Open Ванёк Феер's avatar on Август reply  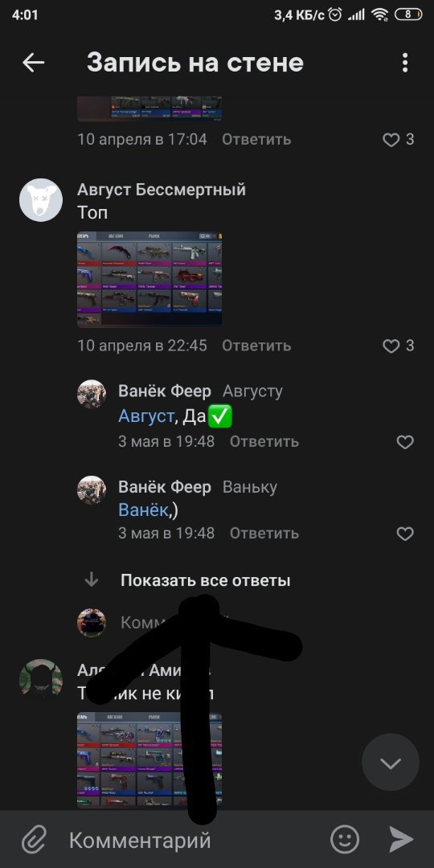pyautogui.click(x=92, y=394)
